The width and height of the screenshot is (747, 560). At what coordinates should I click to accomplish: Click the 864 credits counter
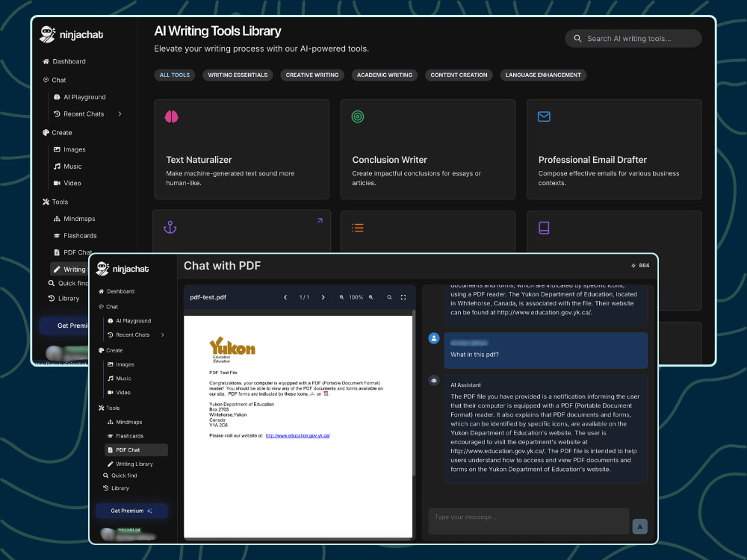(x=640, y=265)
